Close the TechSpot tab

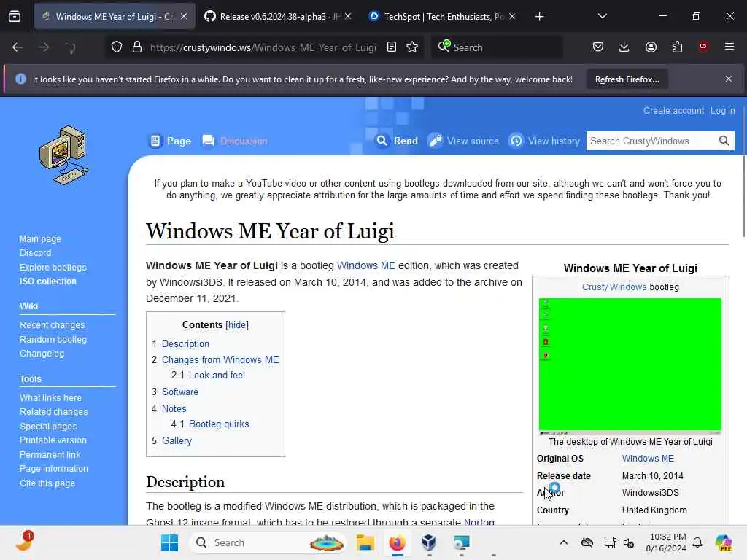tap(512, 17)
